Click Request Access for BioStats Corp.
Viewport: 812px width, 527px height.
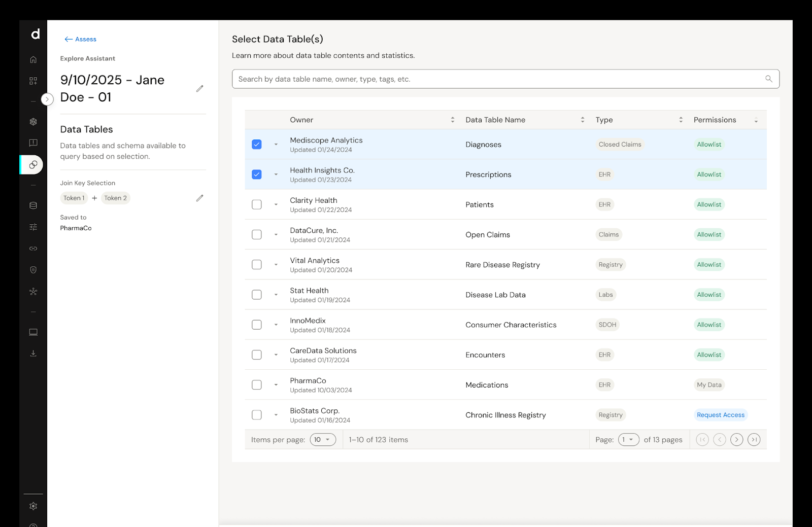pos(720,415)
